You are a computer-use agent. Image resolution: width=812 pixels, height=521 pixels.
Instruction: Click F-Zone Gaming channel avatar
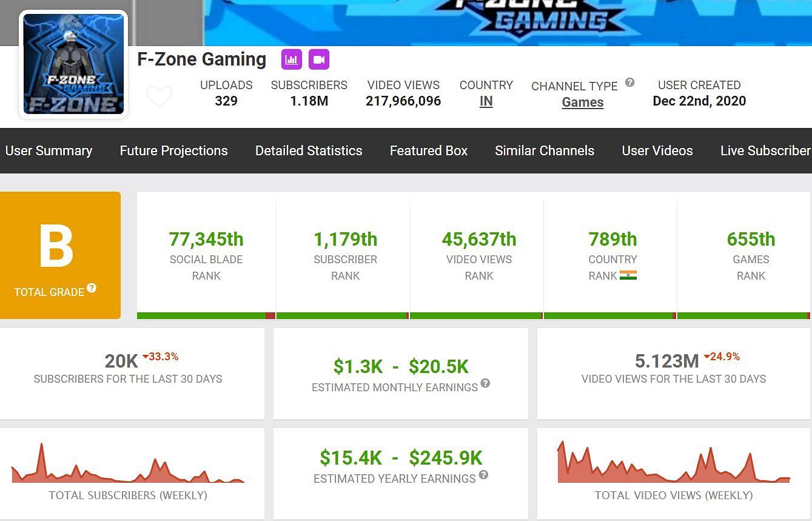pyautogui.click(x=73, y=64)
